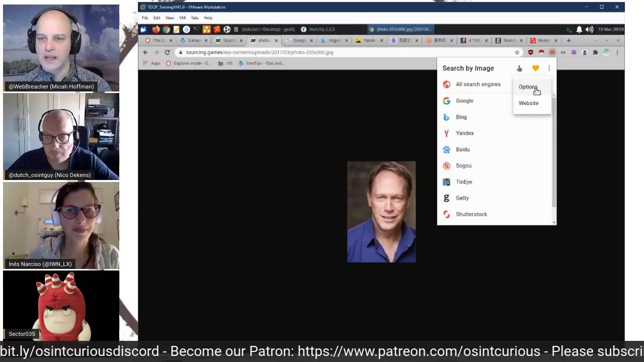Open the Apps bookmark

[151, 63]
